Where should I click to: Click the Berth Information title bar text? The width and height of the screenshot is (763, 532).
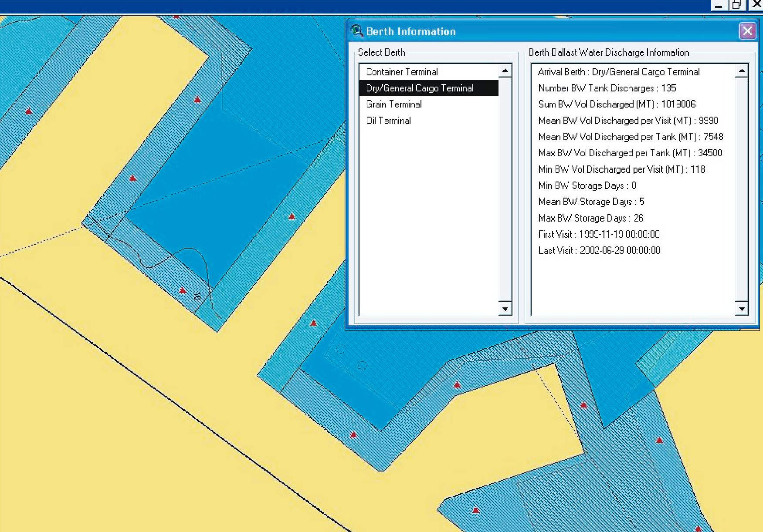pos(410,31)
